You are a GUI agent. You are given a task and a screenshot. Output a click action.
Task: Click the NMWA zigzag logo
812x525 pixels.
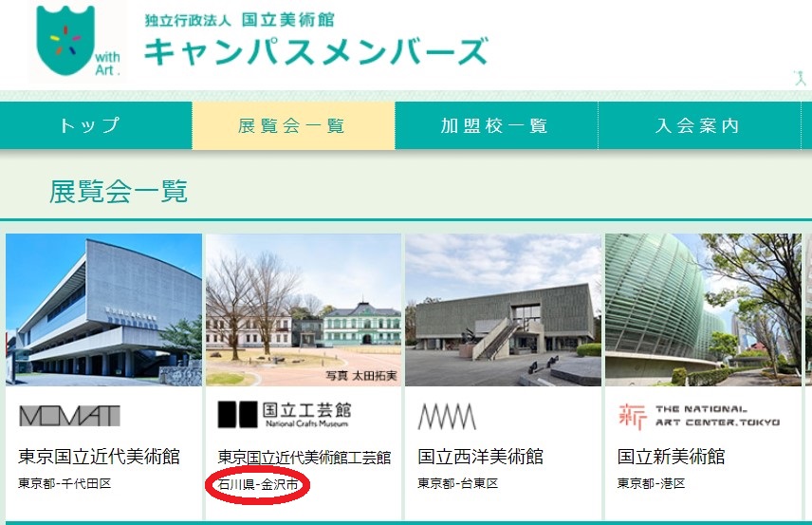(447, 416)
